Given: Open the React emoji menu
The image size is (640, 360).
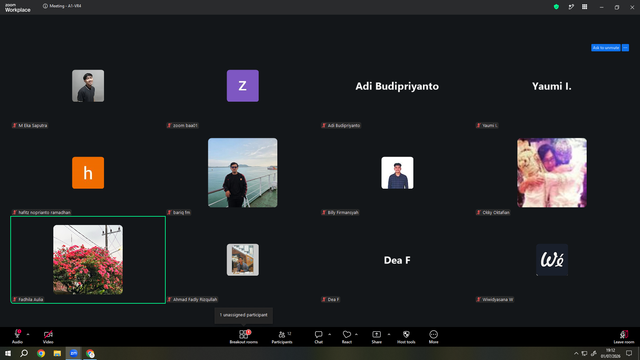Looking at the screenshot, I should coord(347,337).
